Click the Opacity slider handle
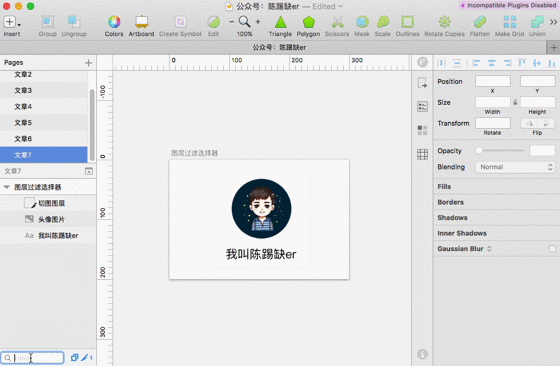This screenshot has height=366, width=560. pyautogui.click(x=479, y=150)
